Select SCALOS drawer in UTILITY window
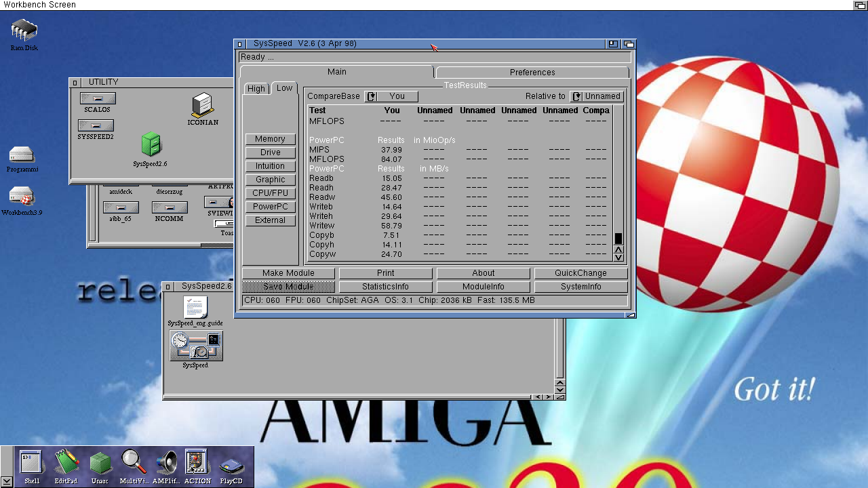This screenshot has width=868, height=488. (x=98, y=102)
